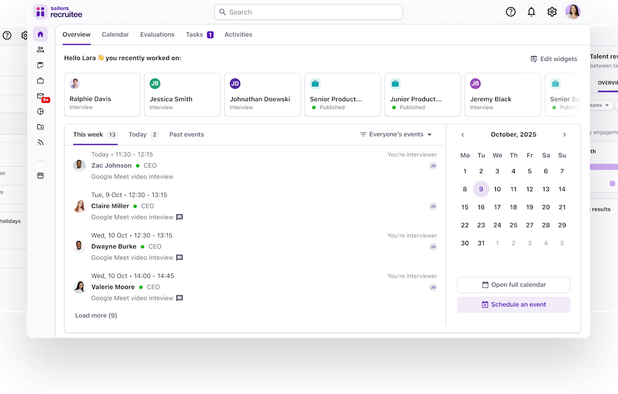Go to previous month in calendar
This screenshot has height=394, width=618.
tap(463, 135)
